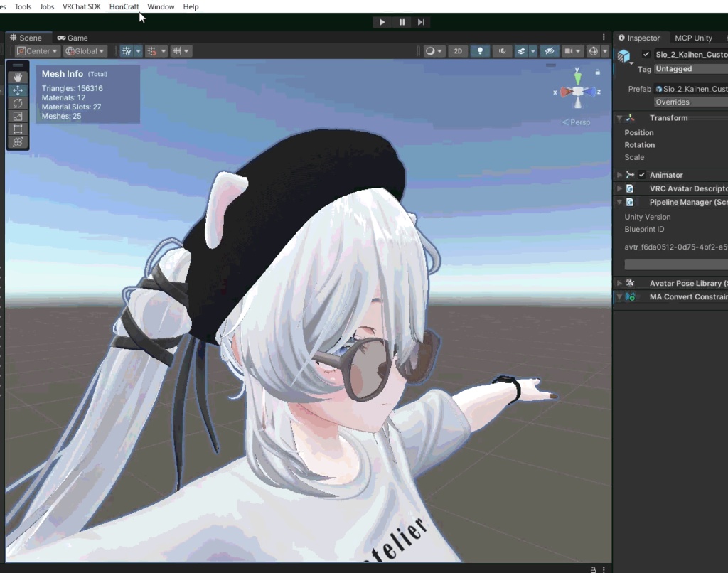Click the GameObject cube icon in Inspector

click(624, 55)
